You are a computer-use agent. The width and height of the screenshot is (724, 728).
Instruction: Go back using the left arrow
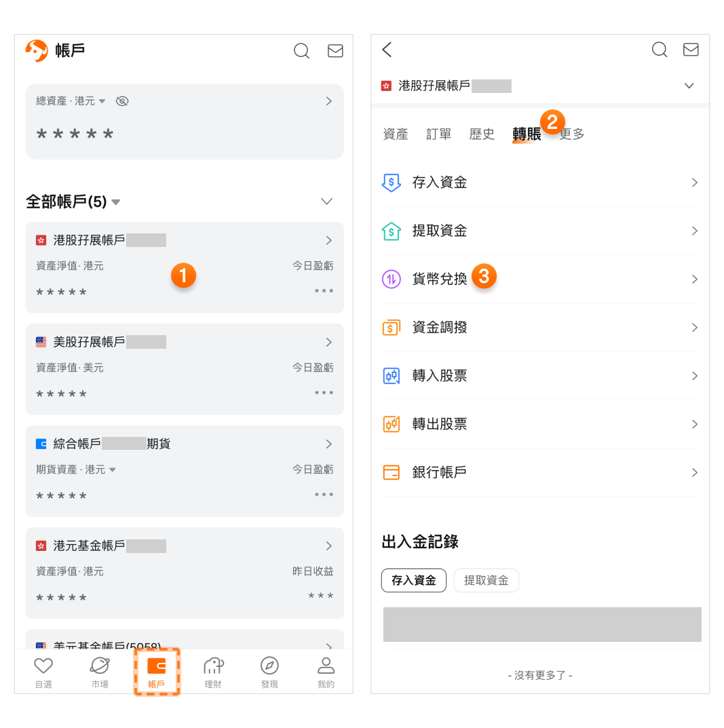(387, 50)
